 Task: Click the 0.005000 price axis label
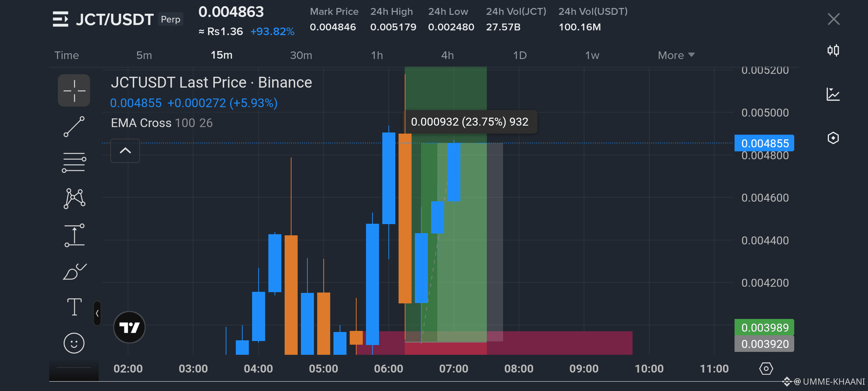click(765, 113)
